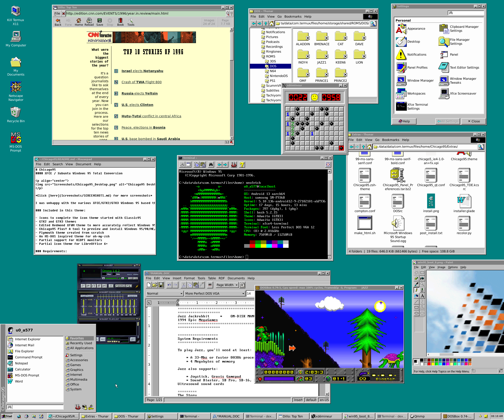This screenshot has height=420, width=504.
Task: Open the More Perfect DOS VGA font dropdown
Action: [215, 293]
